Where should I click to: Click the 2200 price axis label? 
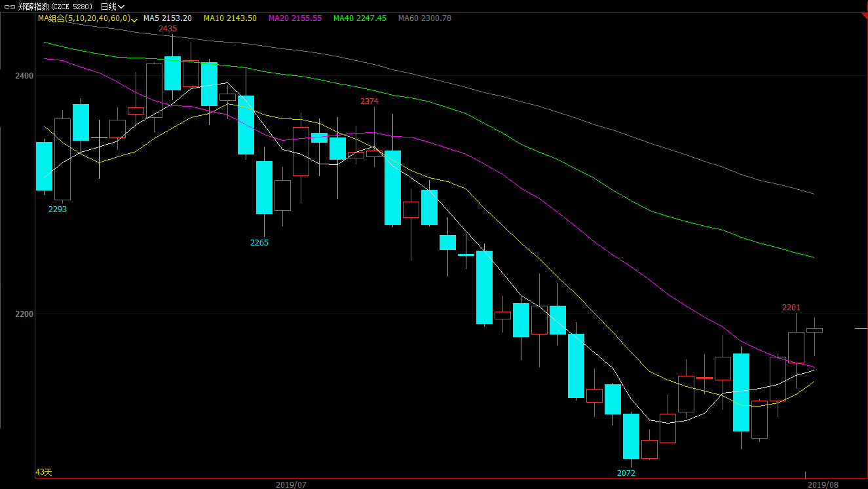click(x=24, y=314)
